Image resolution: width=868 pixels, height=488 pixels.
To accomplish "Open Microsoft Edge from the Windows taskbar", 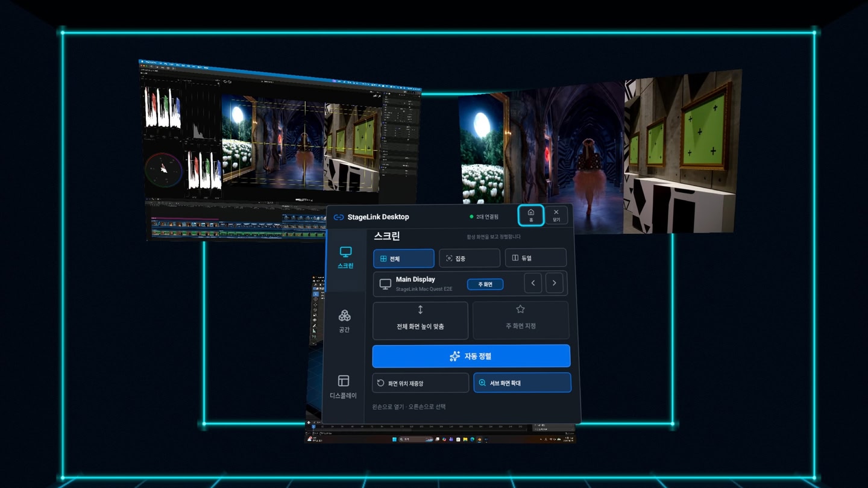I will point(472,439).
